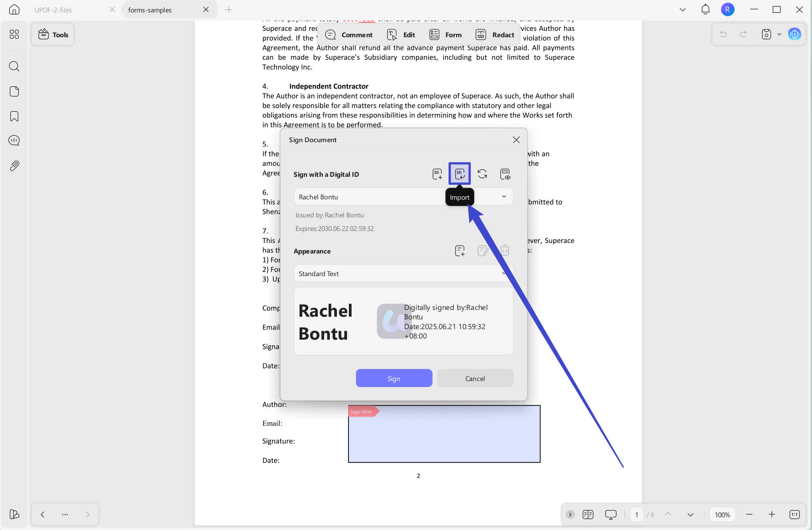Screen dimensions: 812x530
Task: Open the Bookmarks panel icon
Action: pos(14,116)
